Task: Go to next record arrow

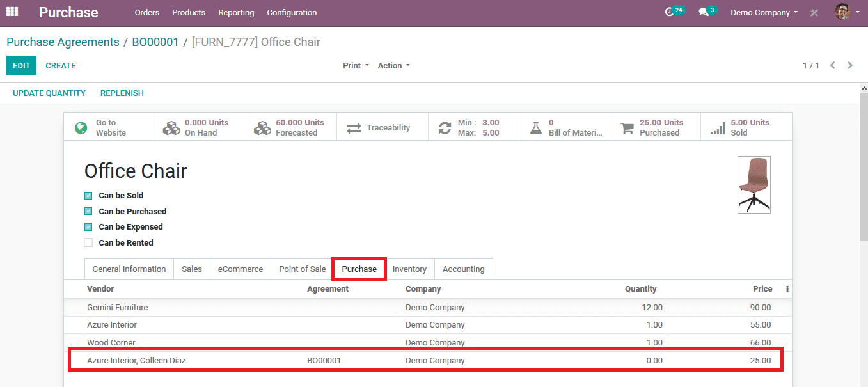Action: [x=850, y=65]
